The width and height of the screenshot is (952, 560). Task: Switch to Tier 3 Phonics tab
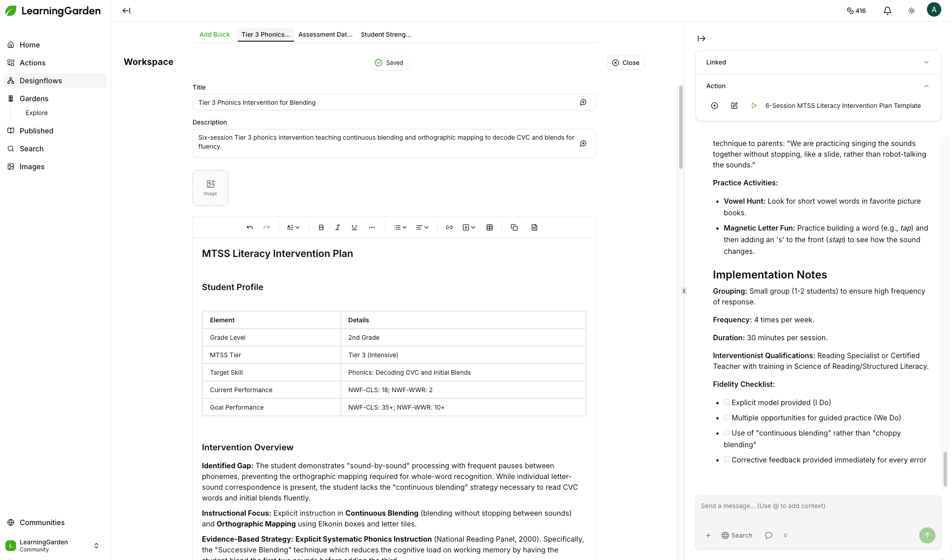(x=266, y=34)
